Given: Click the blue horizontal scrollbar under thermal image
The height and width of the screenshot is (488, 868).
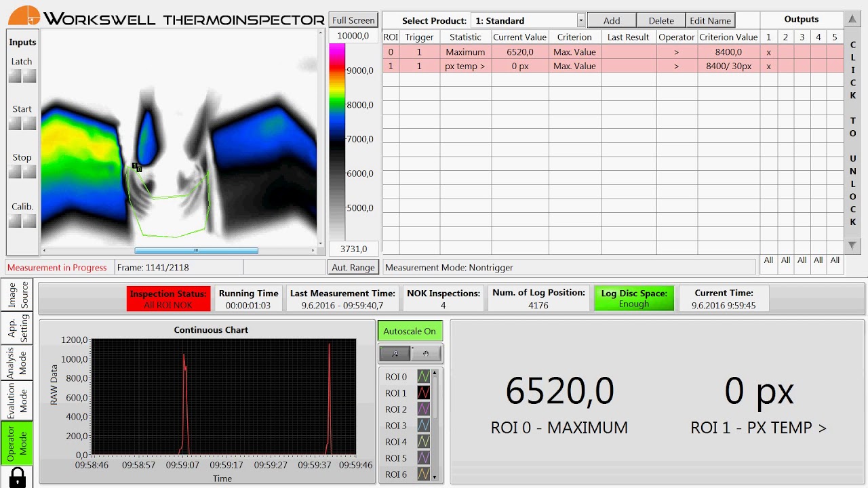Looking at the screenshot, I should tap(196, 251).
